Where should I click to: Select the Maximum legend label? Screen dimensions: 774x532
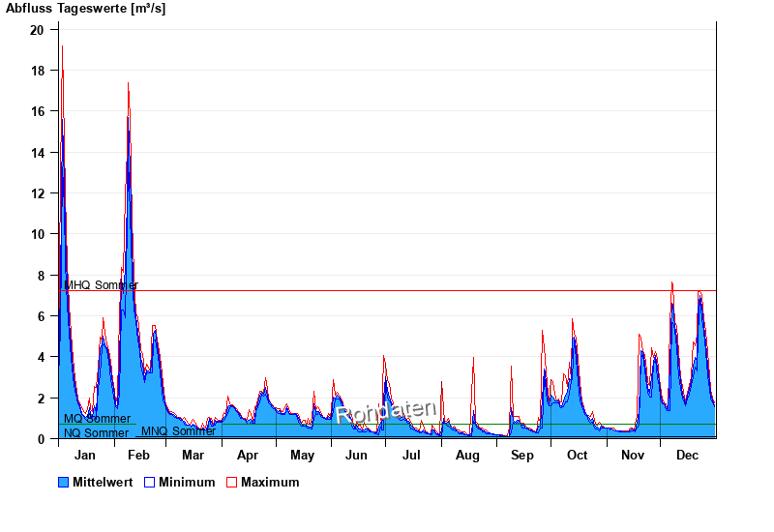click(x=270, y=483)
